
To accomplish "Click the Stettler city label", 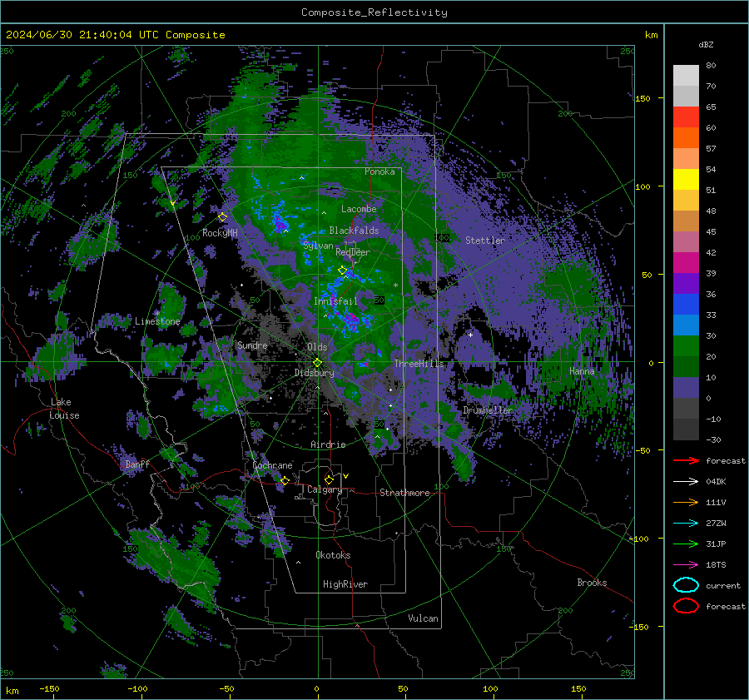I will pos(485,241).
